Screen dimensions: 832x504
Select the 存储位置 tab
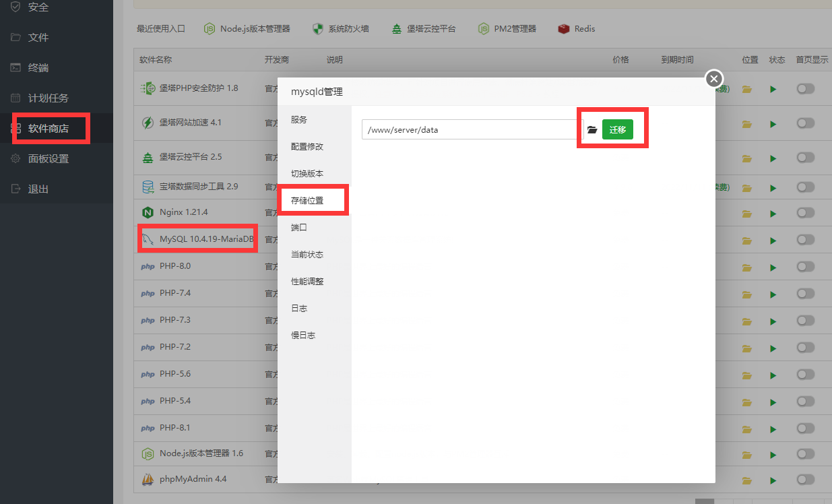[315, 201]
